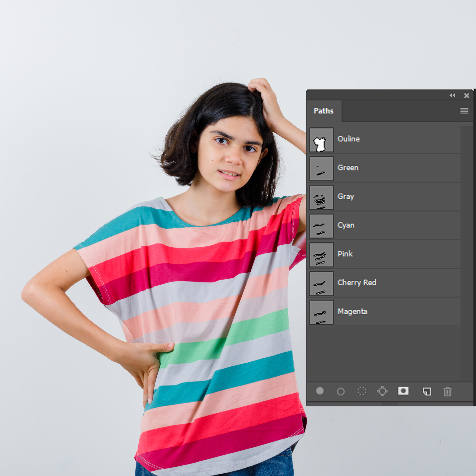Viewport: 476px width, 476px height.
Task: Select the Cyan path thumbnail
Action: tap(321, 226)
